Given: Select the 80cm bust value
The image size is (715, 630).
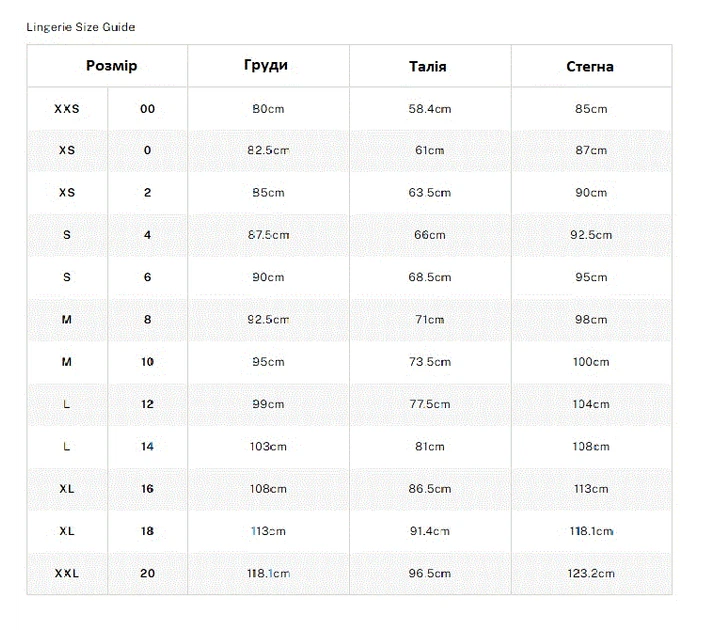Looking at the screenshot, I should tap(268, 109).
